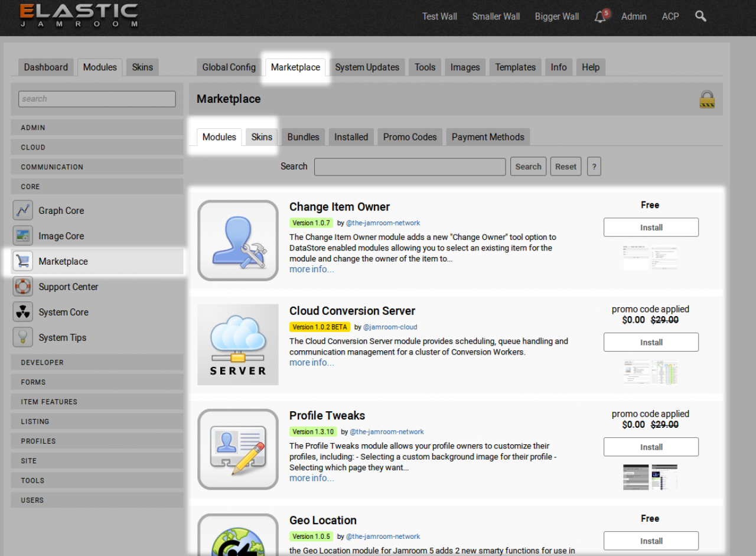The image size is (756, 556).
Task: Switch to the Skins marketplace tab
Action: point(262,137)
